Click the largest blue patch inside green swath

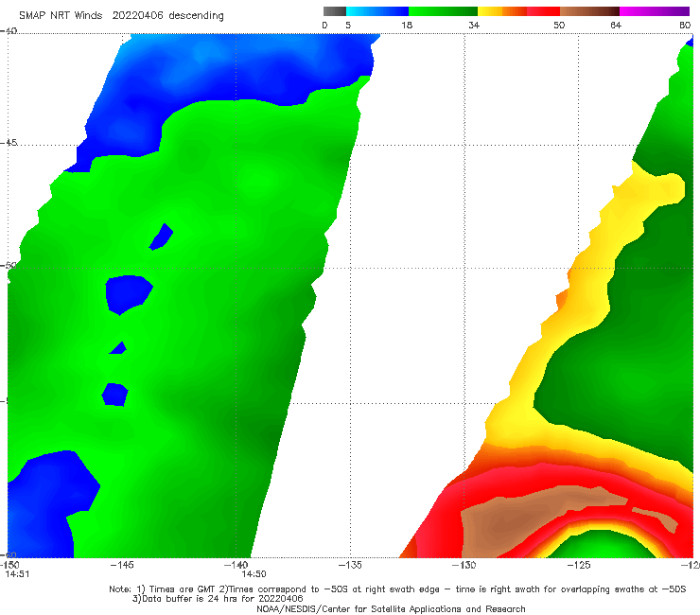pyautogui.click(x=128, y=293)
